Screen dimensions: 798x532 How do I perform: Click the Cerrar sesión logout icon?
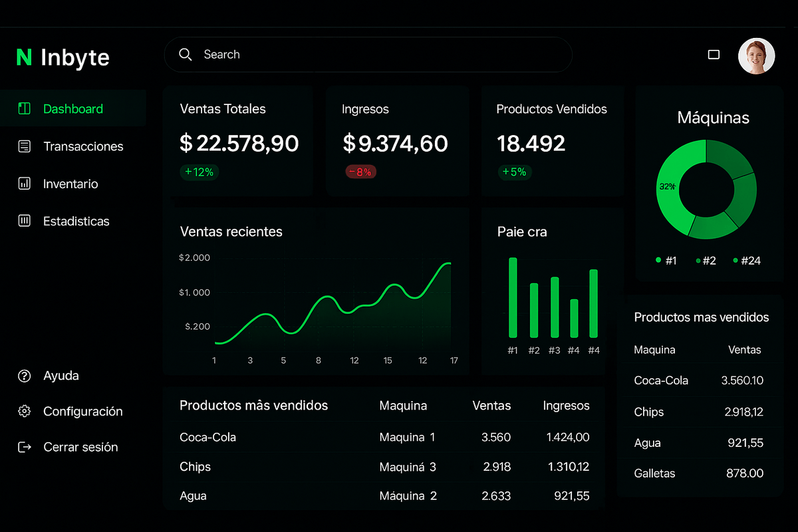[25, 447]
